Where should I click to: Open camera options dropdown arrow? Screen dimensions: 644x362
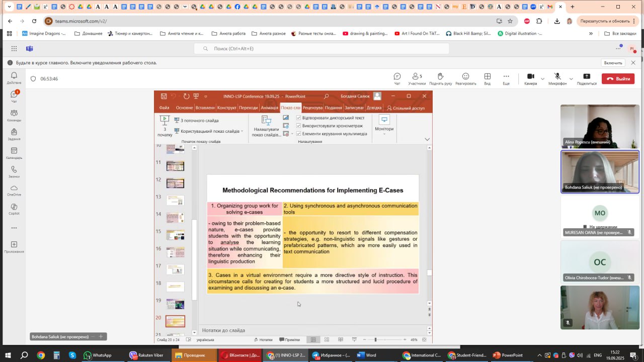click(x=542, y=79)
